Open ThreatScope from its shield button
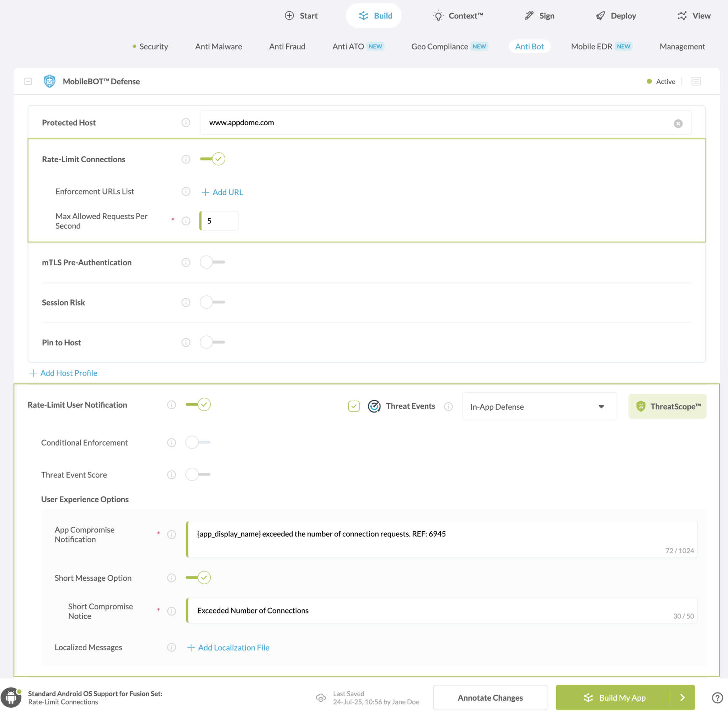 click(x=667, y=406)
